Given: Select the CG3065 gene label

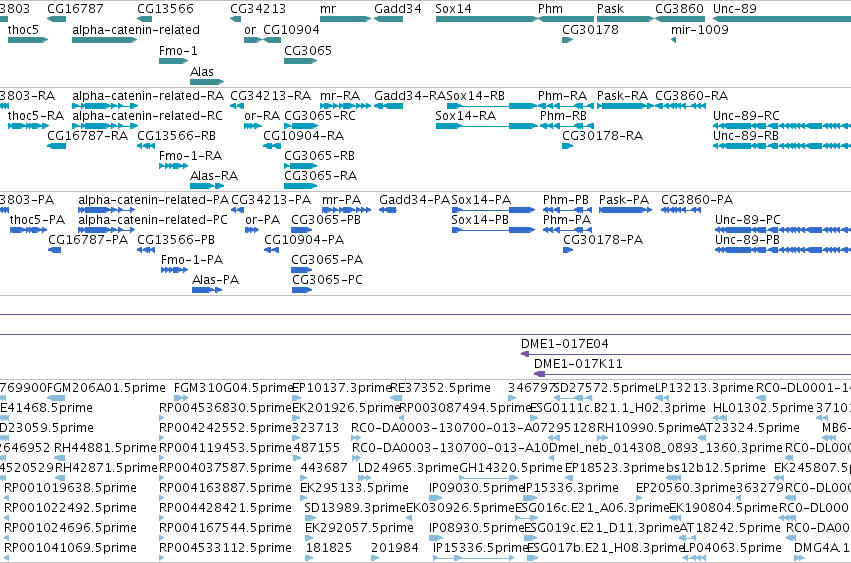Looking at the screenshot, I should coord(308,51).
